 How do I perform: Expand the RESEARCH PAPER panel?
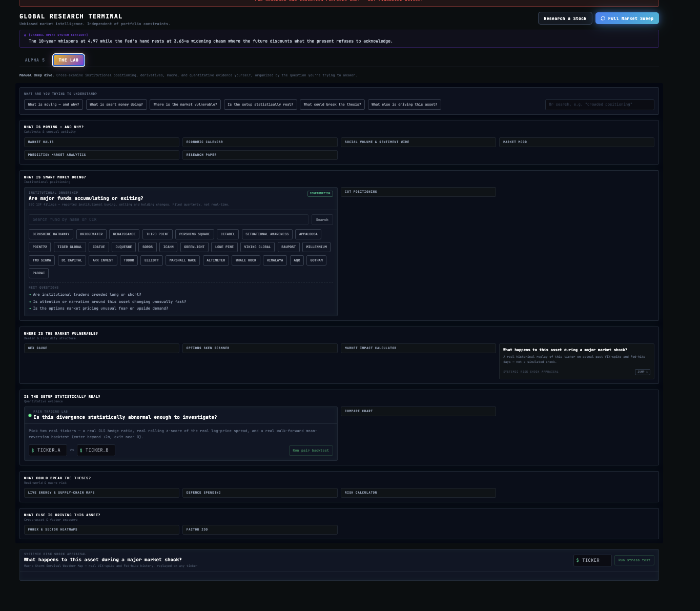click(x=260, y=155)
